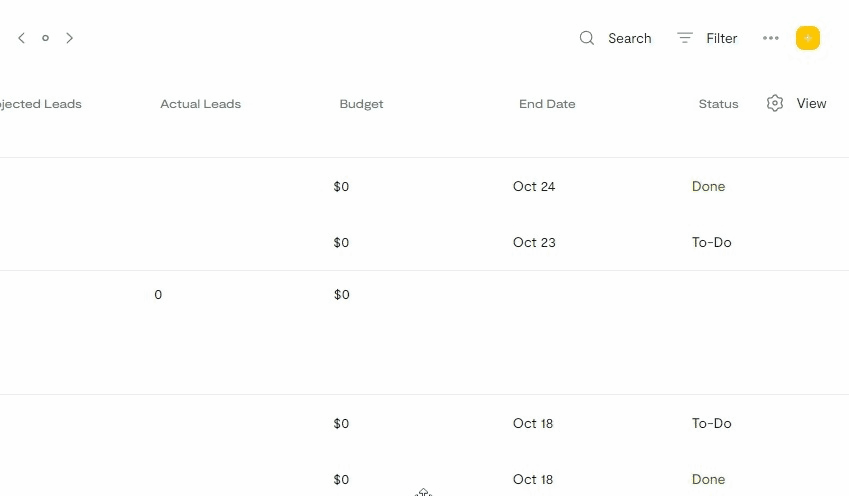Open the three-dot more options menu
The image size is (849, 496).
(x=770, y=38)
